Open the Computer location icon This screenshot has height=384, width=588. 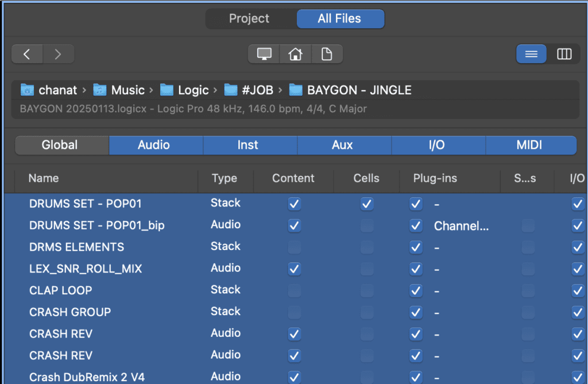point(264,54)
